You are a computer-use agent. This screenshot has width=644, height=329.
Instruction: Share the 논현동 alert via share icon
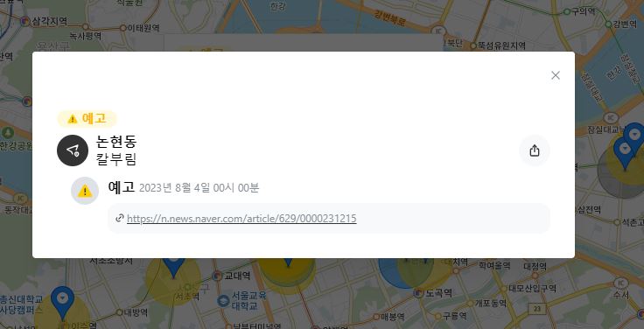535,150
